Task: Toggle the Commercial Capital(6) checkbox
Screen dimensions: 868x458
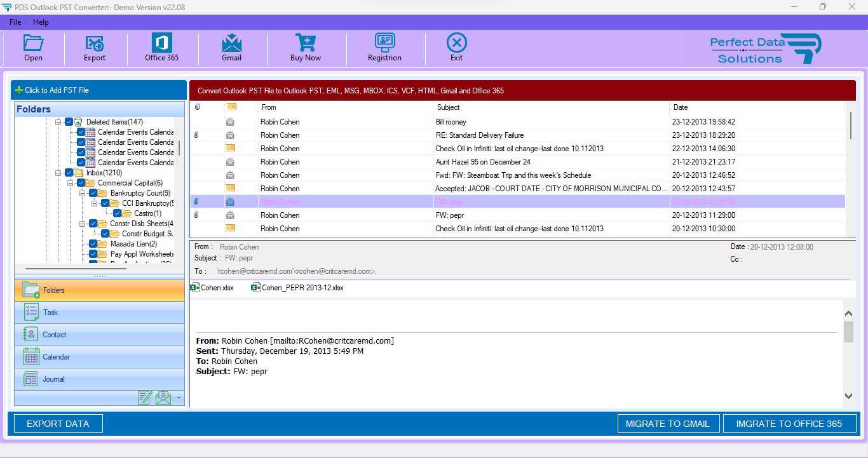Action: [x=81, y=183]
